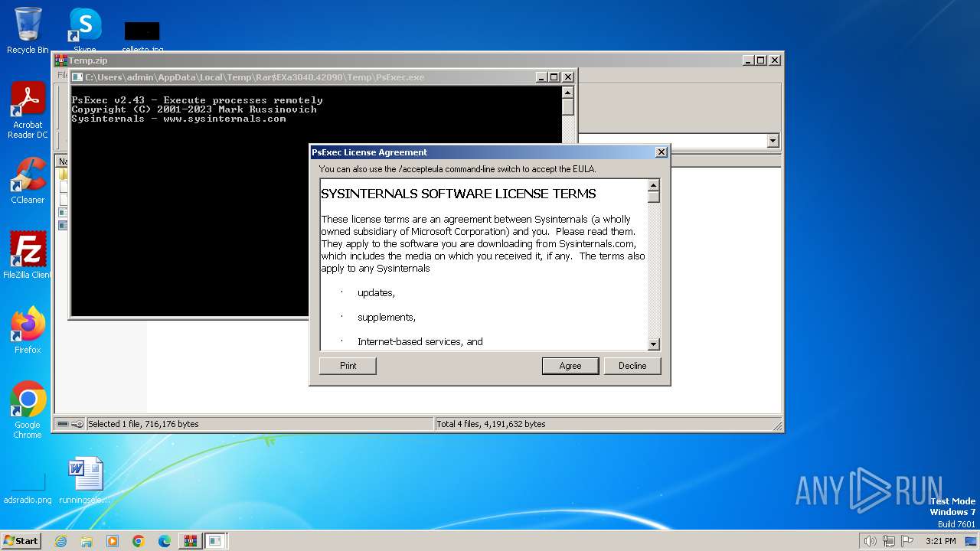Click the SYSINTERNALS SOFTWARE LICENSE TERMS heading
Image resolution: width=980 pixels, height=551 pixels.
click(459, 194)
